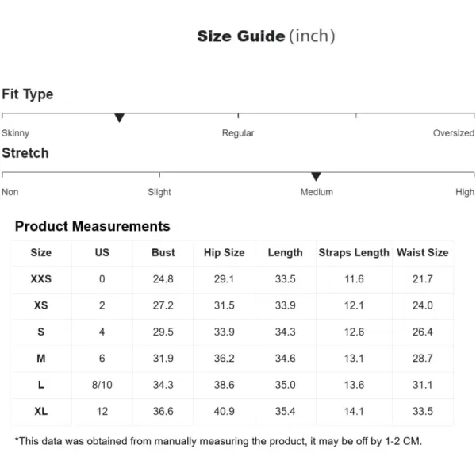Click the 8/10 US size cell
The width and height of the screenshot is (476, 476).
(x=102, y=385)
